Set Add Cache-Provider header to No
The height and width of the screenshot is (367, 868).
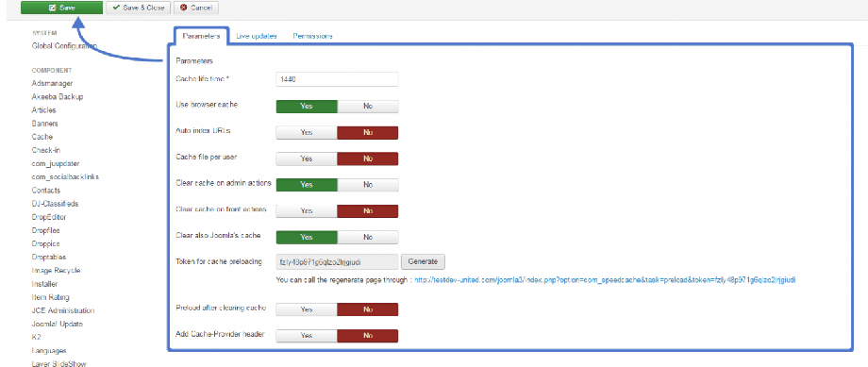(x=368, y=336)
